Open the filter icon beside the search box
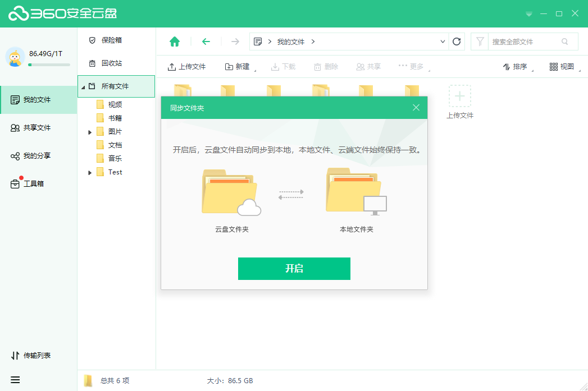Image resolution: width=588 pixels, height=391 pixels. point(480,41)
